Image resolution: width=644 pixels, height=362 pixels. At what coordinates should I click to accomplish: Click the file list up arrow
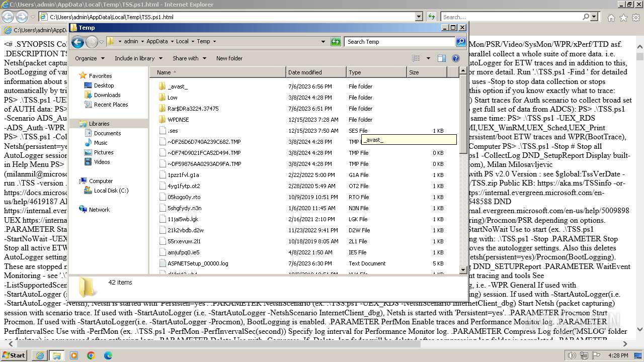pyautogui.click(x=463, y=72)
